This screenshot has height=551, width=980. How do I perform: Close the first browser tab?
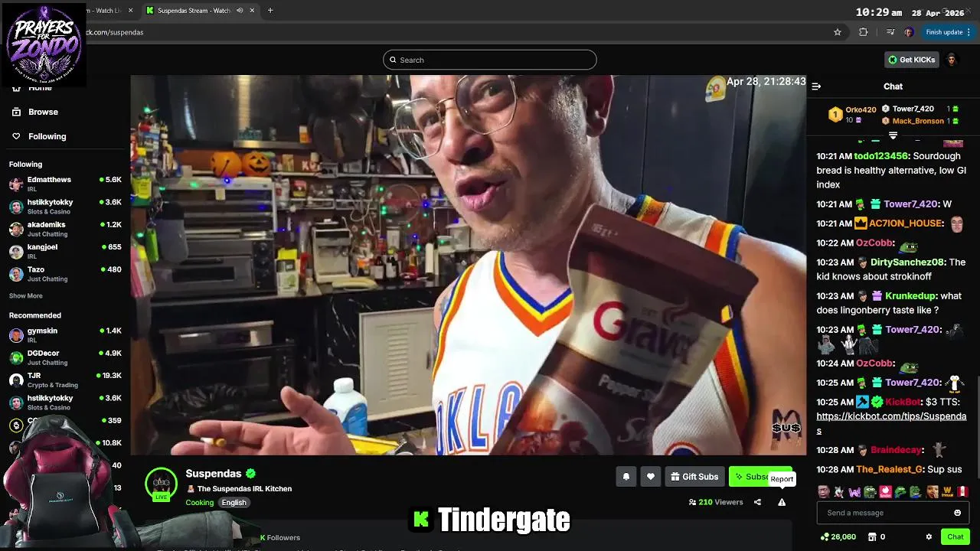click(x=130, y=11)
